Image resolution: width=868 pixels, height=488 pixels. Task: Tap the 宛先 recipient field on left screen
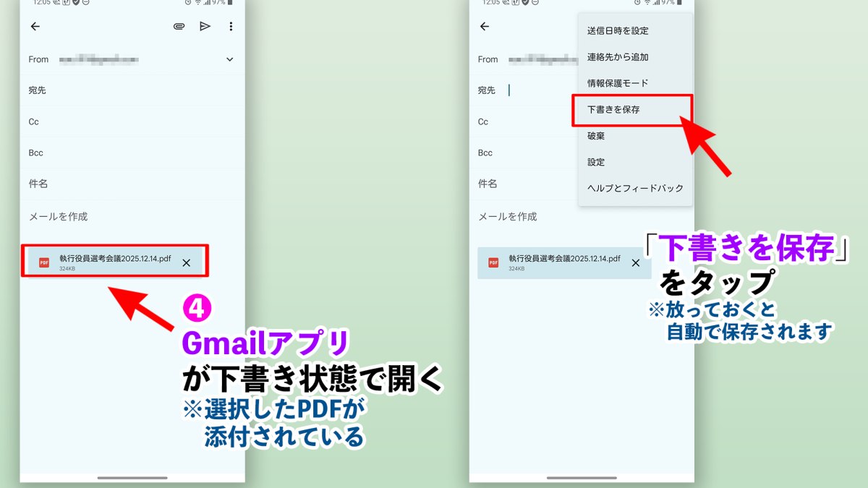pyautogui.click(x=130, y=90)
